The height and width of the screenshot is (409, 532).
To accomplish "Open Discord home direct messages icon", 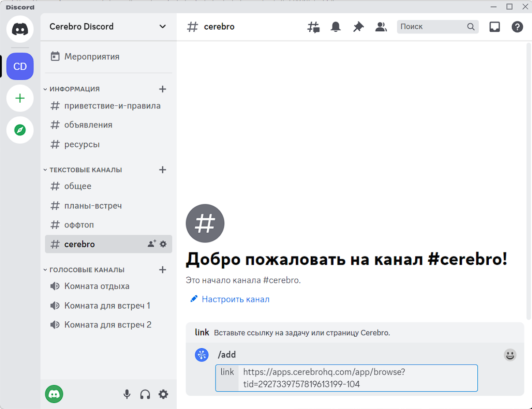I will (x=20, y=29).
